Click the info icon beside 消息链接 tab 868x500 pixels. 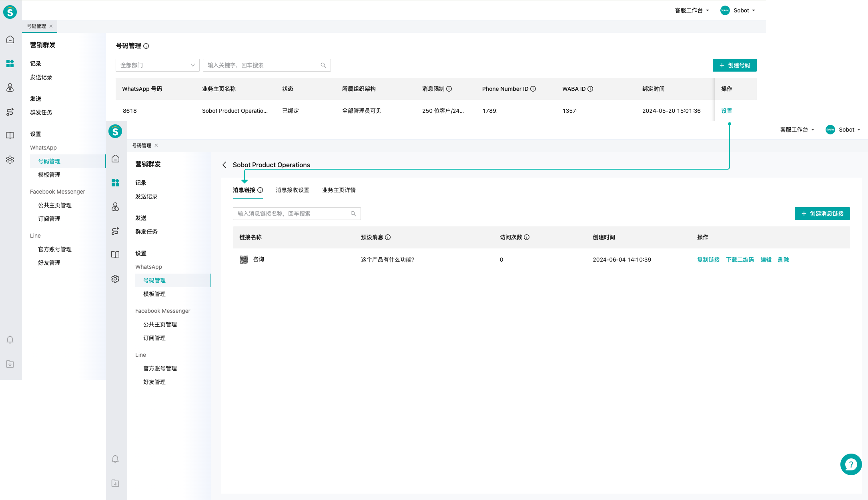pos(260,190)
